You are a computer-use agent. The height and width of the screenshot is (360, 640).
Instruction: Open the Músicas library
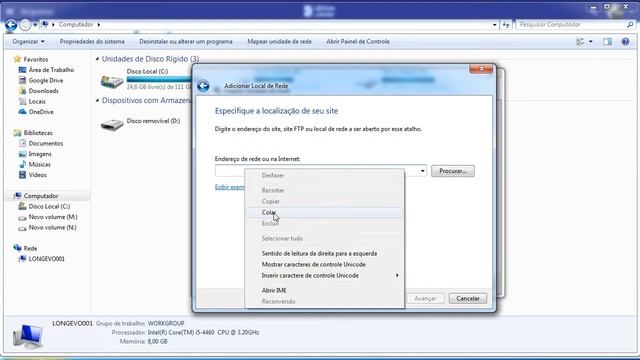click(39, 164)
